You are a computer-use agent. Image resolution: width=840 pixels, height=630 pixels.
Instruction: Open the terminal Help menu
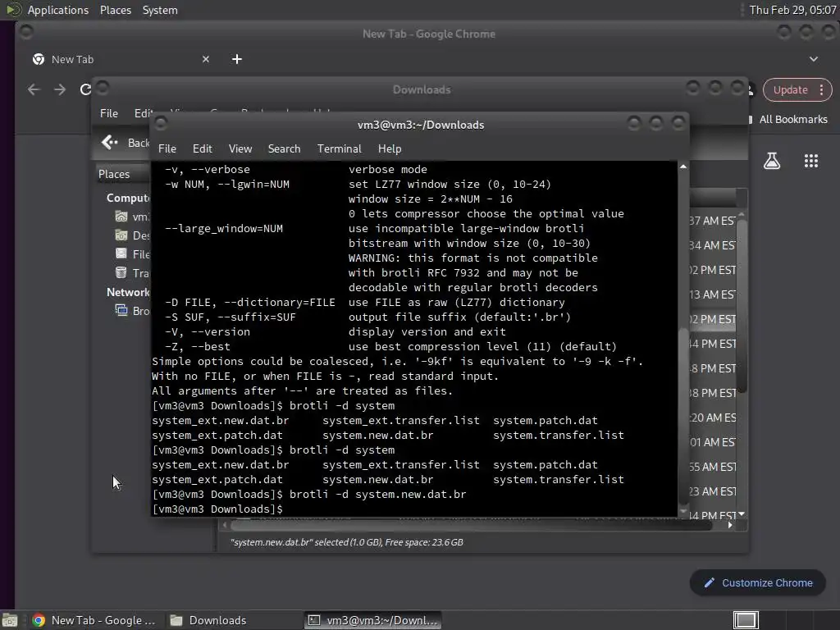[x=390, y=149]
